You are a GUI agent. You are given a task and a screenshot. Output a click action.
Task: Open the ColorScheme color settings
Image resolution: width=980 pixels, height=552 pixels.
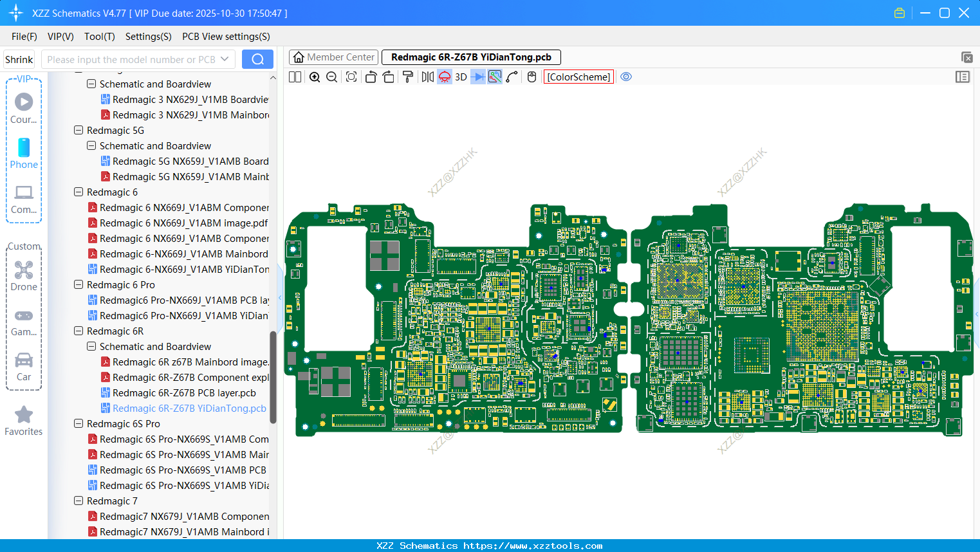[x=578, y=77]
